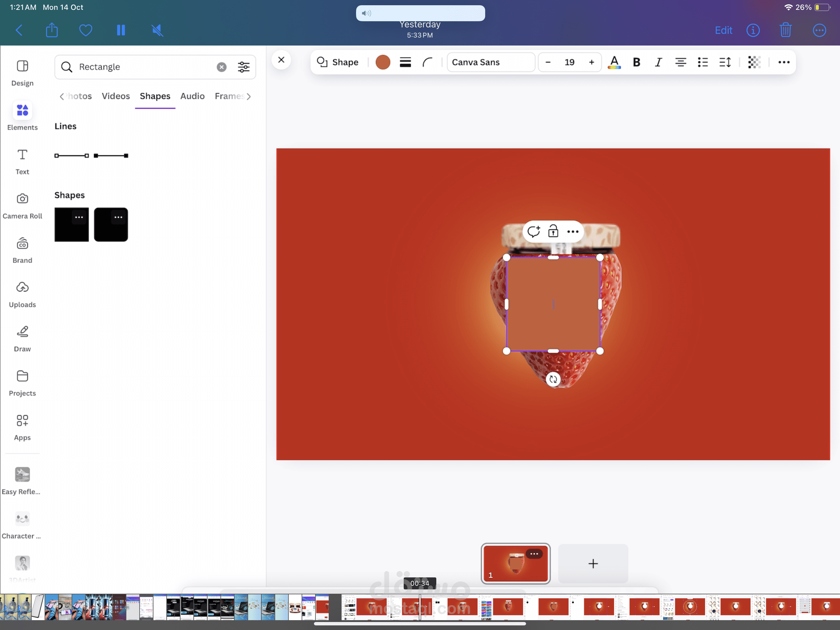Image resolution: width=840 pixels, height=630 pixels.
Task: Expand the toolbar more options menu
Action: coord(784,62)
